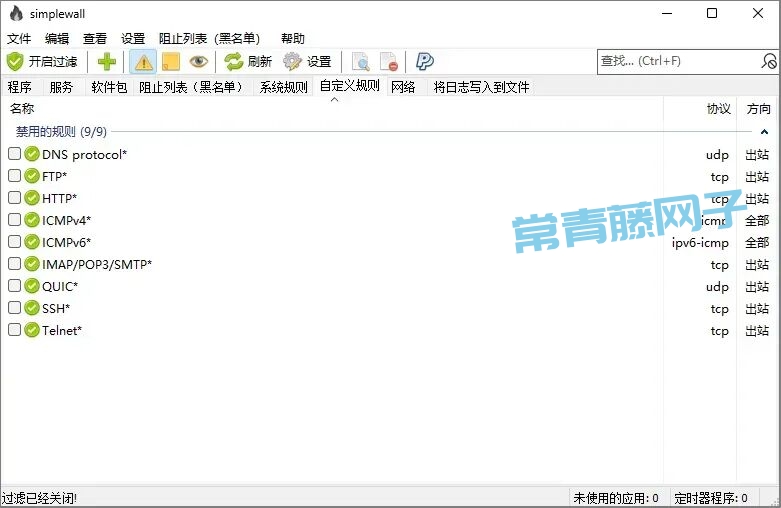Click the PayPal donate icon

[425, 61]
